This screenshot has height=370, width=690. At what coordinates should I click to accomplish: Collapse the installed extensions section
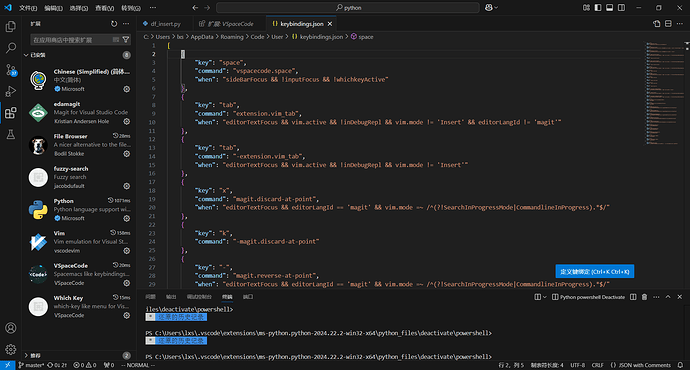(x=26, y=55)
